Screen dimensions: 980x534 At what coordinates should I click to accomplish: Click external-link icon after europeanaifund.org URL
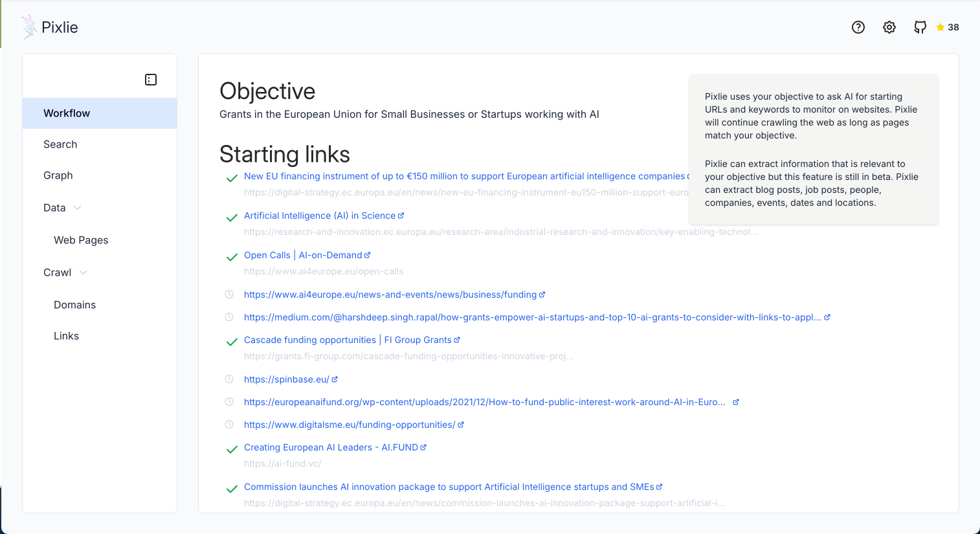pos(736,402)
